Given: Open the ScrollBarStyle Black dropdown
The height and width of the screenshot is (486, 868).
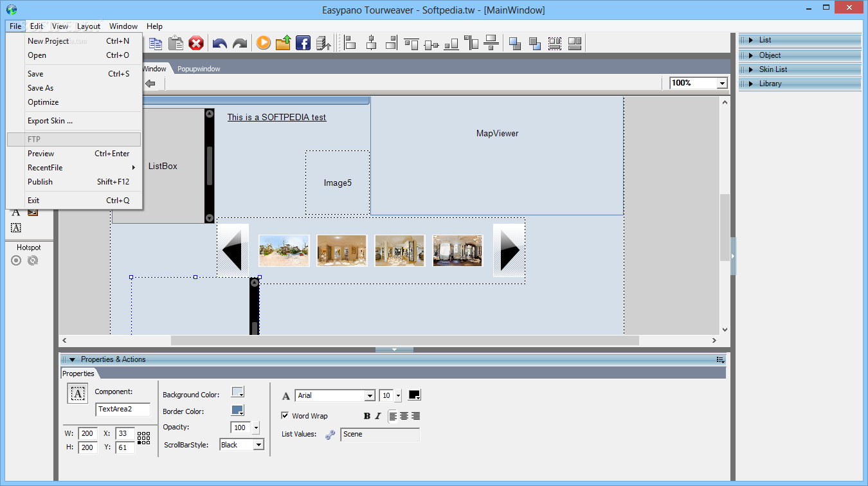Looking at the screenshot, I should [x=258, y=445].
